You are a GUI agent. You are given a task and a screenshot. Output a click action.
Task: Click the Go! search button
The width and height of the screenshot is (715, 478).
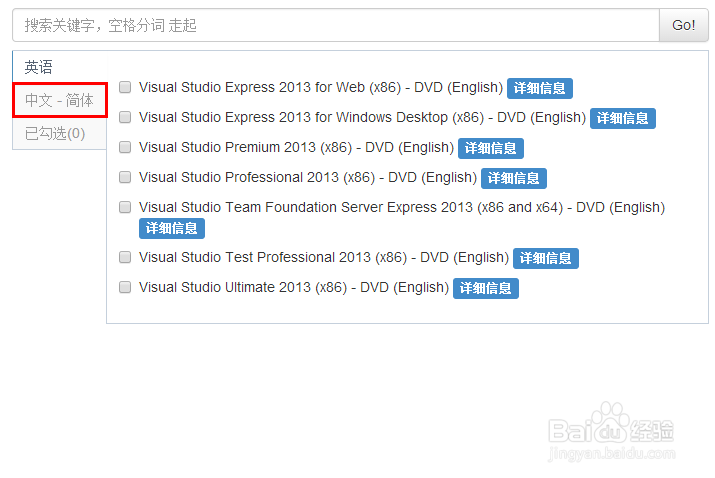pyautogui.click(x=684, y=25)
